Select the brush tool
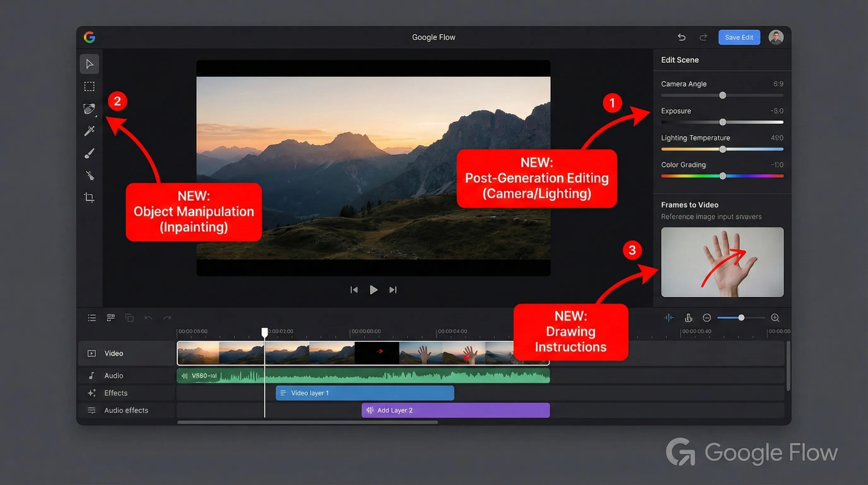 [89, 153]
